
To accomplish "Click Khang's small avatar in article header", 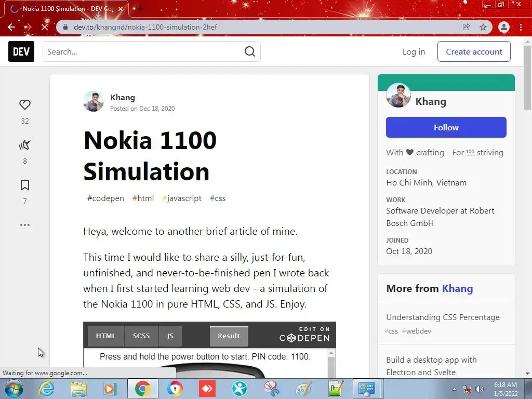I will click(94, 101).
